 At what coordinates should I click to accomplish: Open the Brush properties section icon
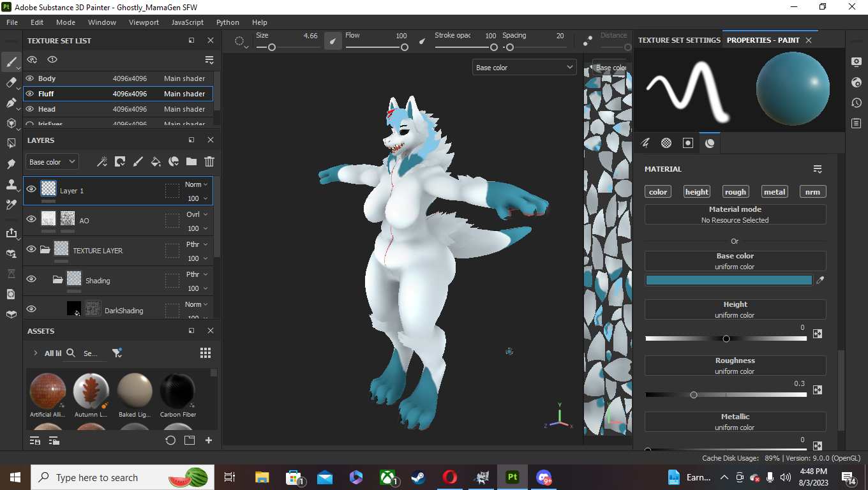click(645, 143)
